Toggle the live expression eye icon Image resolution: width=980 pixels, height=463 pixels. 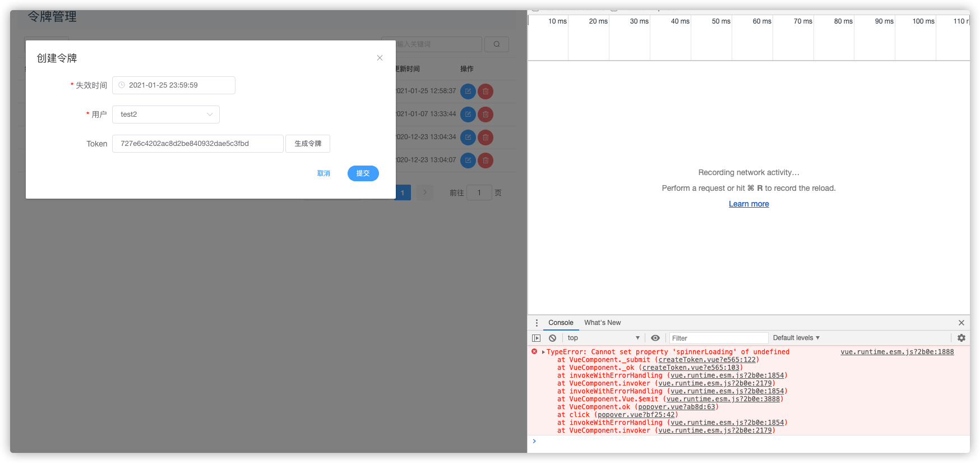[655, 338]
